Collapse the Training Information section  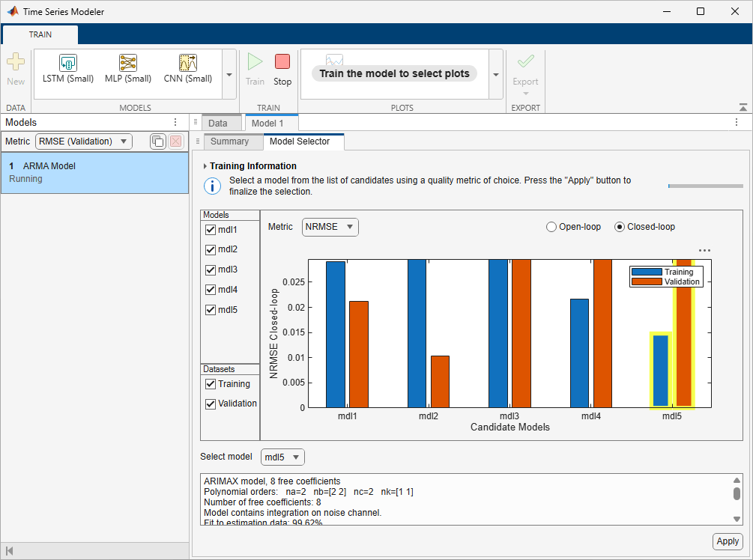(203, 165)
